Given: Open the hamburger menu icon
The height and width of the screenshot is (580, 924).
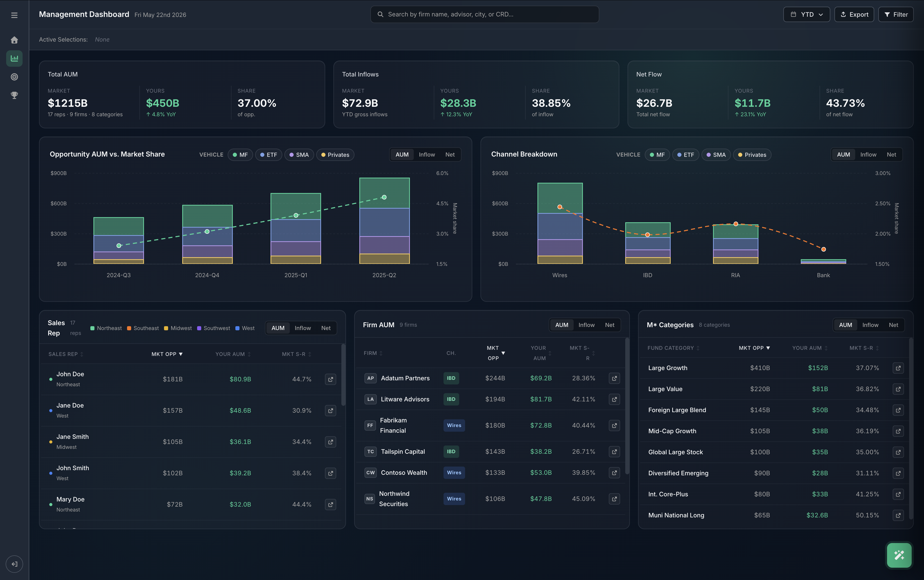Looking at the screenshot, I should pos(14,15).
